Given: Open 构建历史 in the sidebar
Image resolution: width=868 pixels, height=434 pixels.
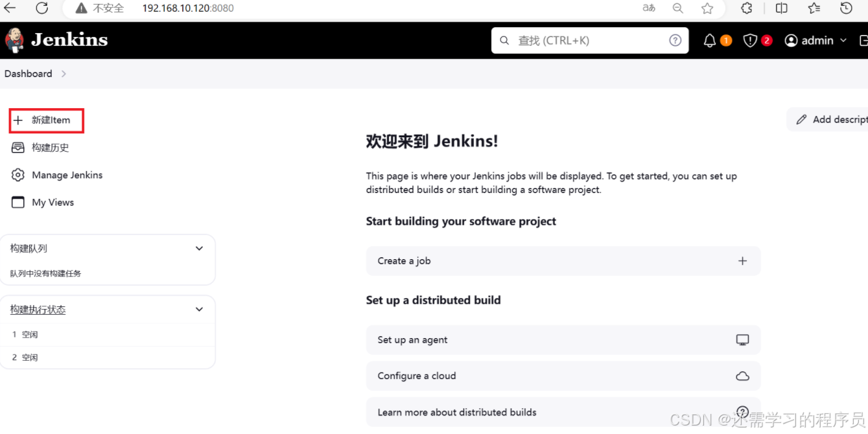Looking at the screenshot, I should click(50, 148).
